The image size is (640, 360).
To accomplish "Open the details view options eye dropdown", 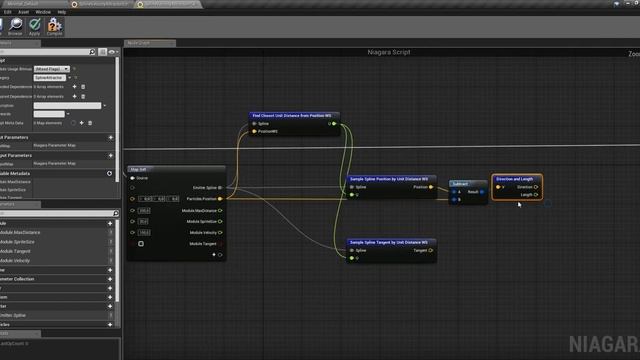I will pos(113,52).
